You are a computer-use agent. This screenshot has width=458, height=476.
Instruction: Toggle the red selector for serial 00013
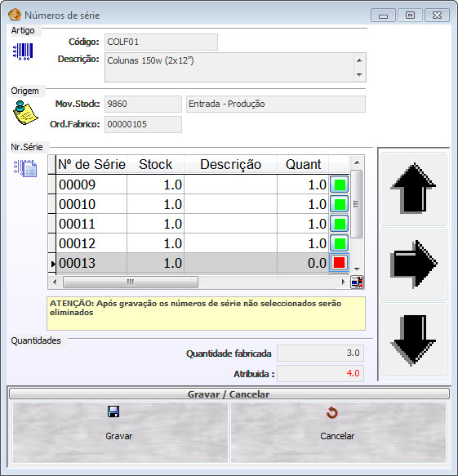(x=340, y=263)
